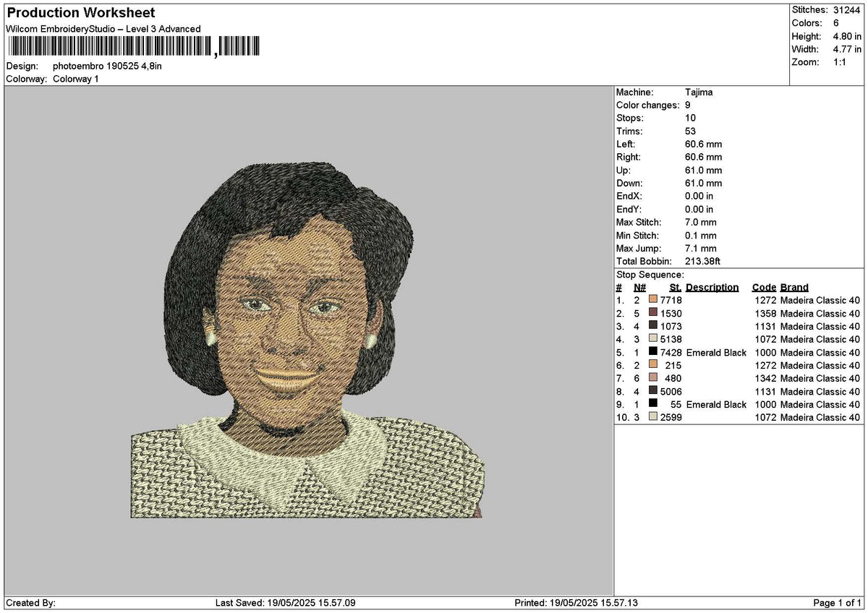Screen dimensions: 868x613
Task: Click the St. column header
Action: pyautogui.click(x=674, y=287)
